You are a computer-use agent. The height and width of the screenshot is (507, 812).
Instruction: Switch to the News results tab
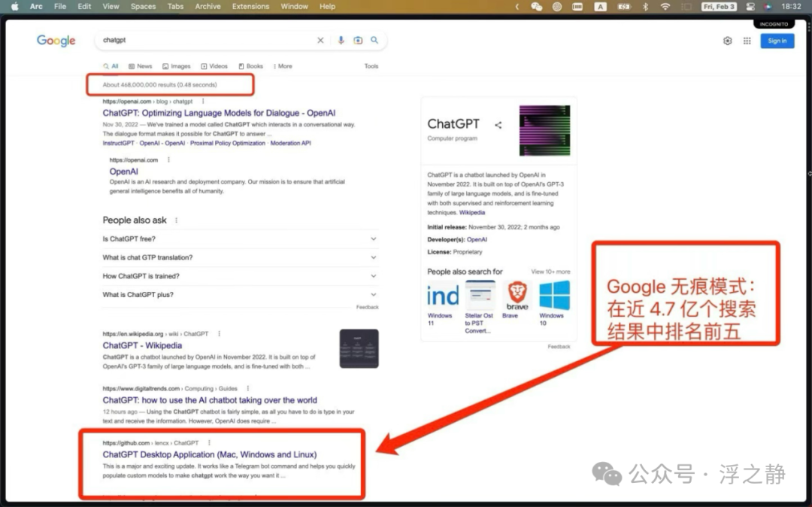pyautogui.click(x=141, y=66)
